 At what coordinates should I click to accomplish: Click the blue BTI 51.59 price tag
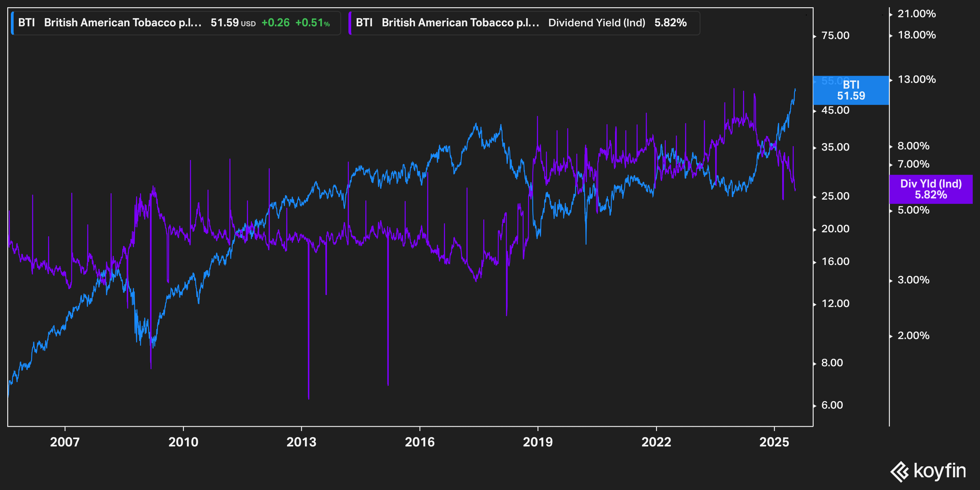click(x=851, y=90)
